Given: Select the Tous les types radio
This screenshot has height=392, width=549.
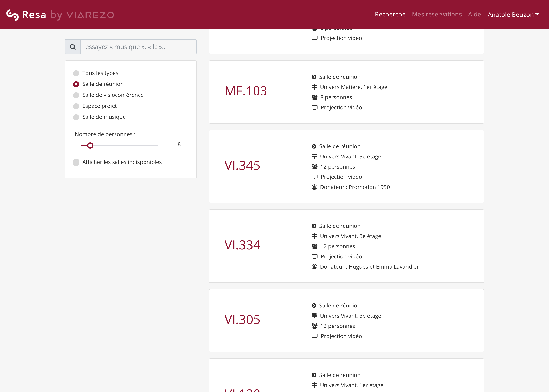Looking at the screenshot, I should coord(76,73).
